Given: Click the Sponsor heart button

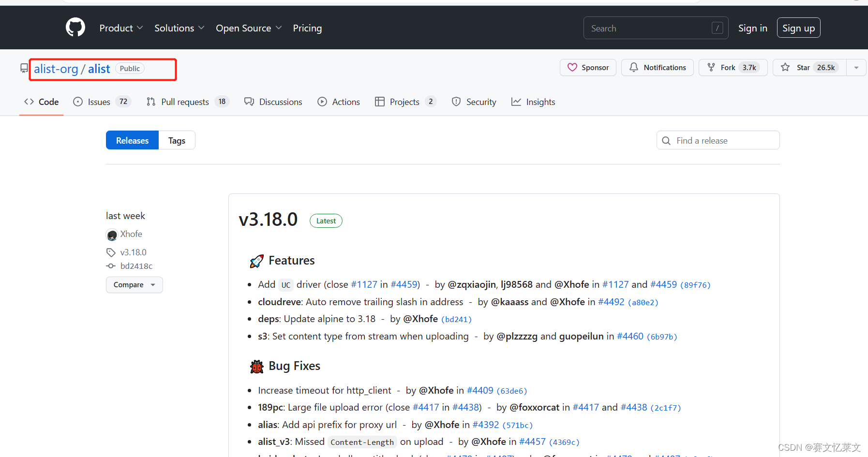Looking at the screenshot, I should 588,68.
